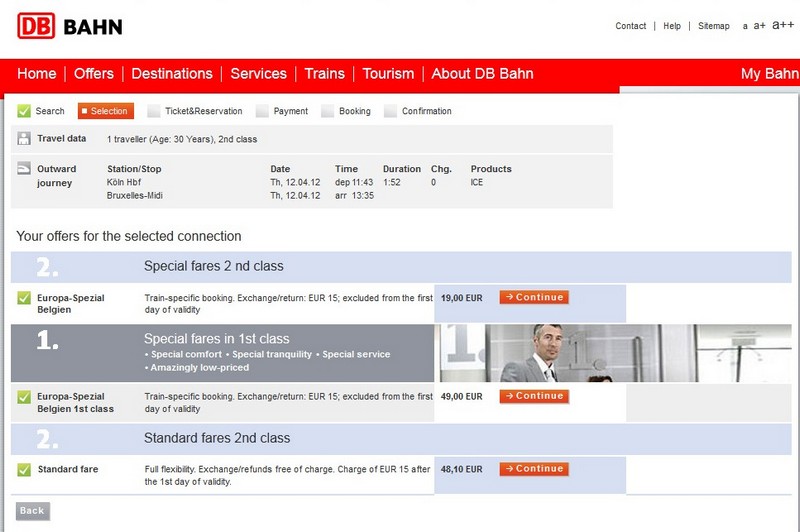Click the Travel data traveller icon

(x=24, y=138)
